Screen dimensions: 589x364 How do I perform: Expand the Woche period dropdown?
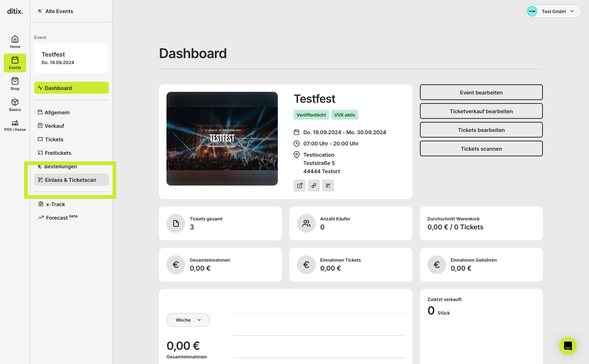pos(188,320)
